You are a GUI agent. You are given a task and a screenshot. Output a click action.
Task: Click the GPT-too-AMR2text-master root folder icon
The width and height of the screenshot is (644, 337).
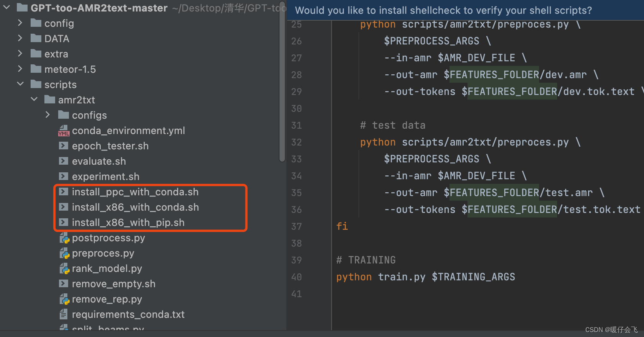[x=22, y=7]
